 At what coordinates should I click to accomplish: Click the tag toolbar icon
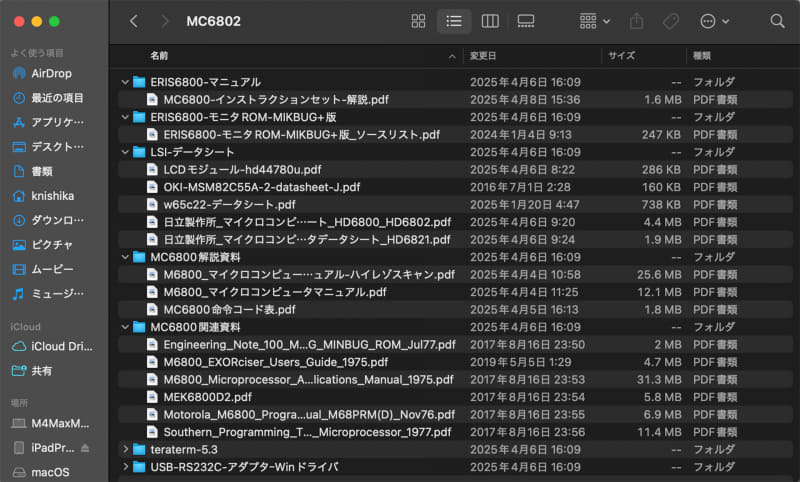pyautogui.click(x=670, y=21)
